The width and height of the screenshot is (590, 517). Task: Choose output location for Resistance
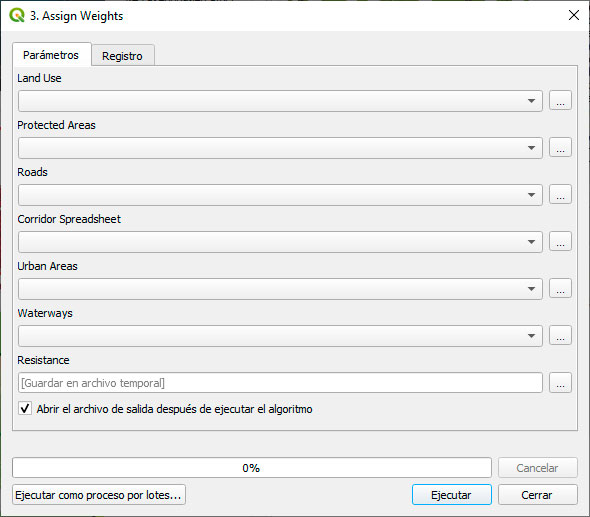pyautogui.click(x=560, y=383)
